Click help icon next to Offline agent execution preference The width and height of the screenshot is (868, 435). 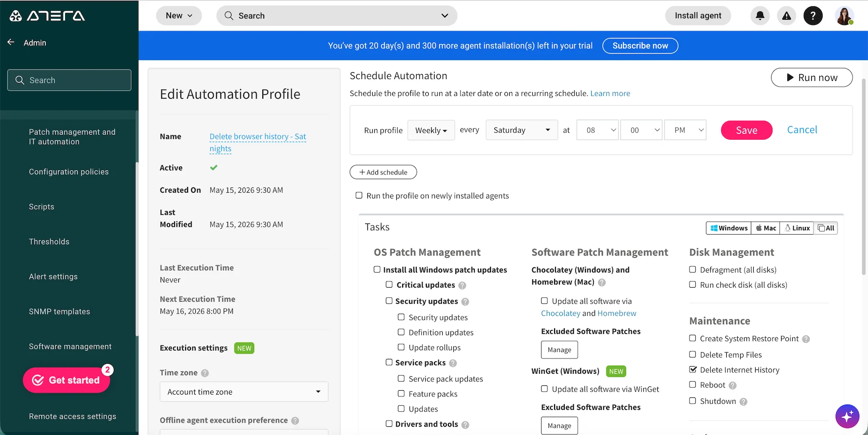pos(295,421)
